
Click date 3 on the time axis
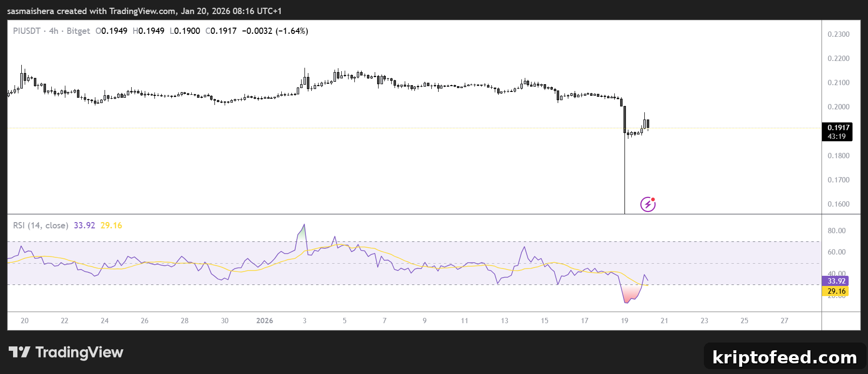click(305, 321)
